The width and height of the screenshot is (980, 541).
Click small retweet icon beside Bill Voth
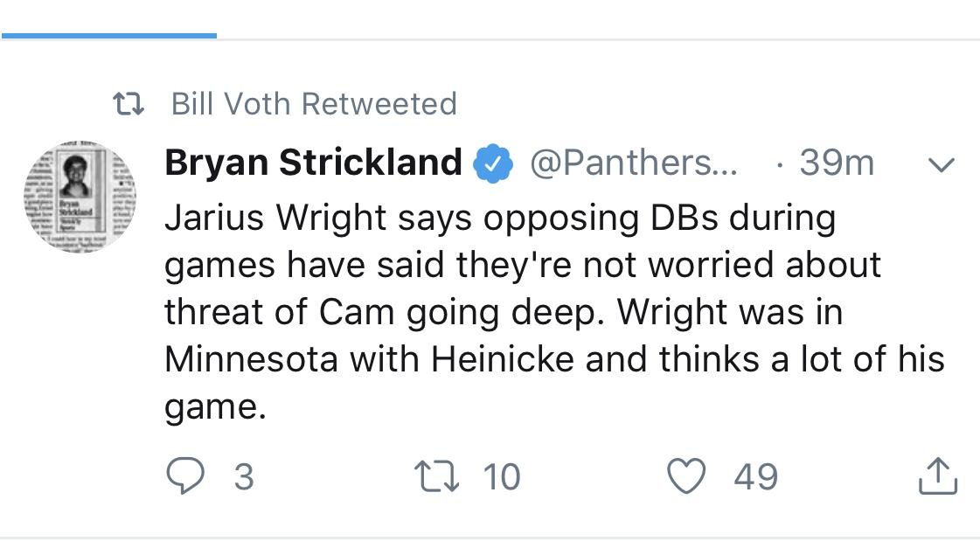coord(129,104)
